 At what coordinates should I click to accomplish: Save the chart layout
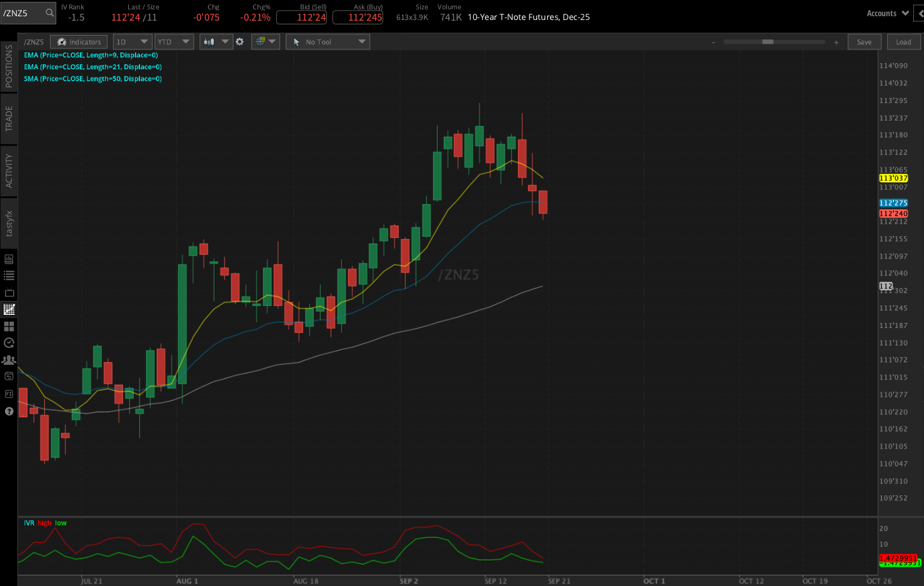click(x=864, y=42)
